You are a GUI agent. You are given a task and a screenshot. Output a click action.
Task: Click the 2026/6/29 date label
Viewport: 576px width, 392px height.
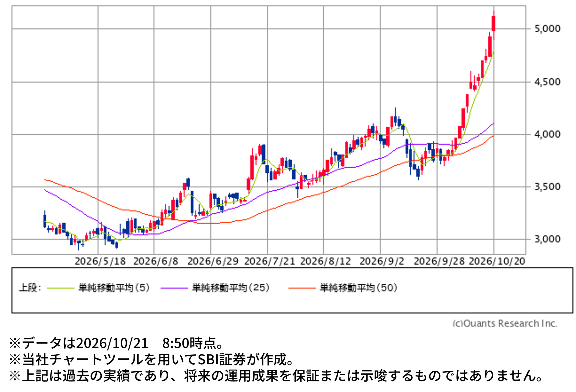click(213, 261)
